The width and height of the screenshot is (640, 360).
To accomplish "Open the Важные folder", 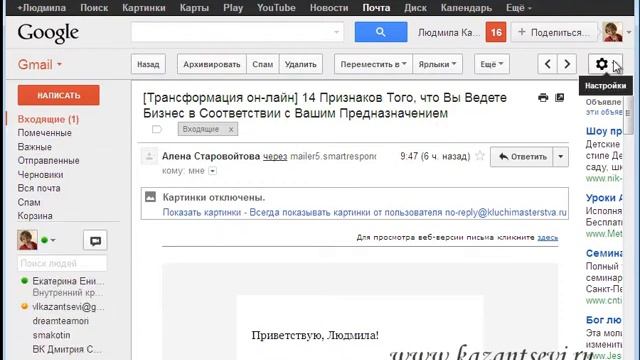I will coord(34,147).
